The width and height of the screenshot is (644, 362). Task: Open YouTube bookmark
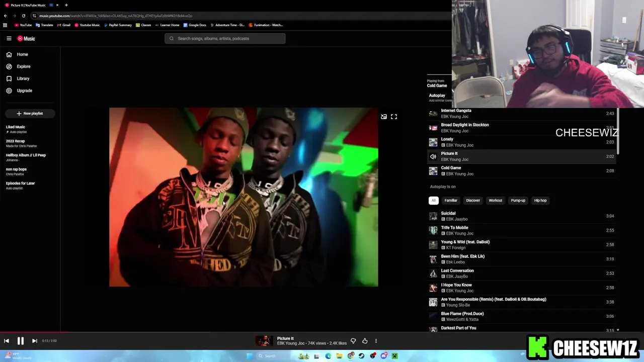click(x=23, y=25)
